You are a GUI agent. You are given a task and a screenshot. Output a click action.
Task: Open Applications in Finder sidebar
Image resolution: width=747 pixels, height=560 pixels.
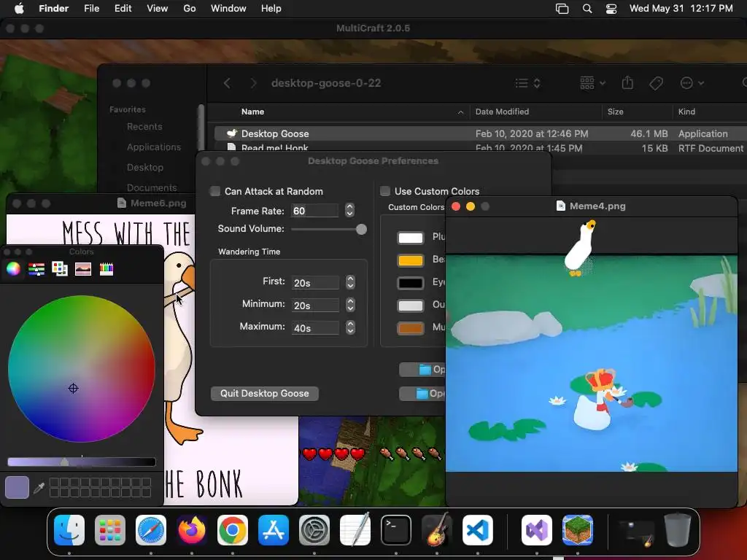pos(153,147)
